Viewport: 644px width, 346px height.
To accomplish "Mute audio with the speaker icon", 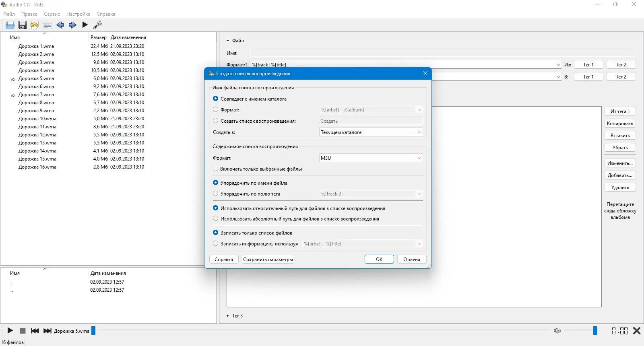I will point(557,331).
